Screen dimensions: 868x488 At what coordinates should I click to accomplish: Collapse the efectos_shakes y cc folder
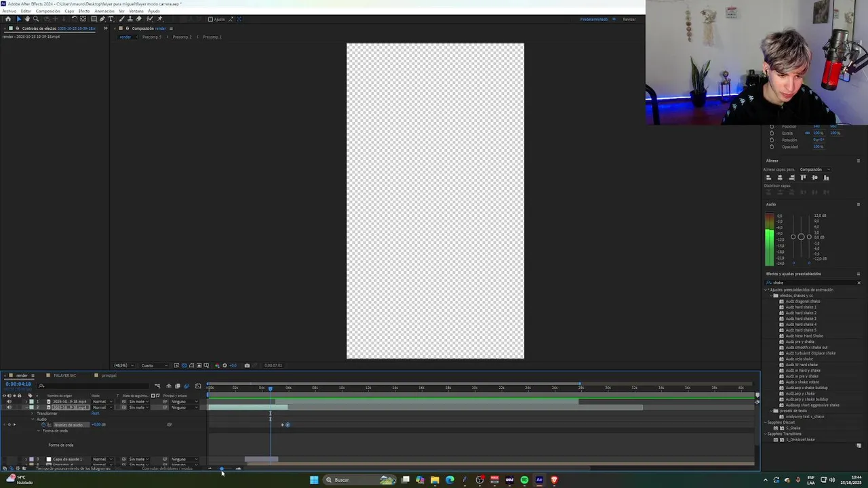(x=771, y=296)
